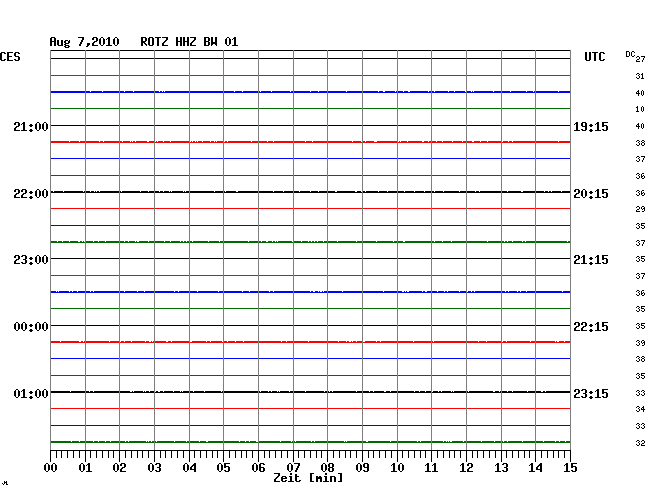650x494 pixels.
Task: Click minute axis tick label "01"
Action: click(85, 468)
